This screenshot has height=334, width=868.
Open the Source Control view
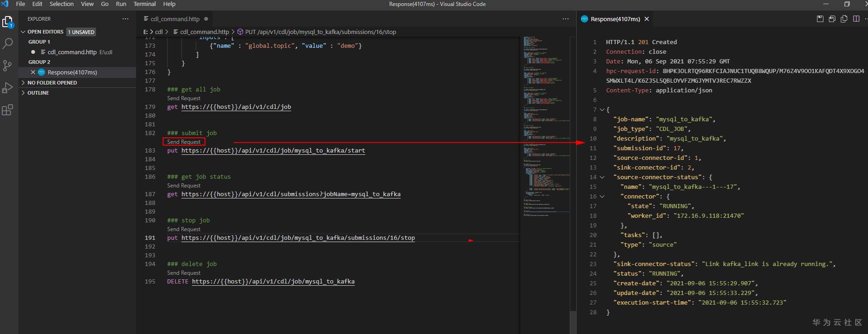8,66
